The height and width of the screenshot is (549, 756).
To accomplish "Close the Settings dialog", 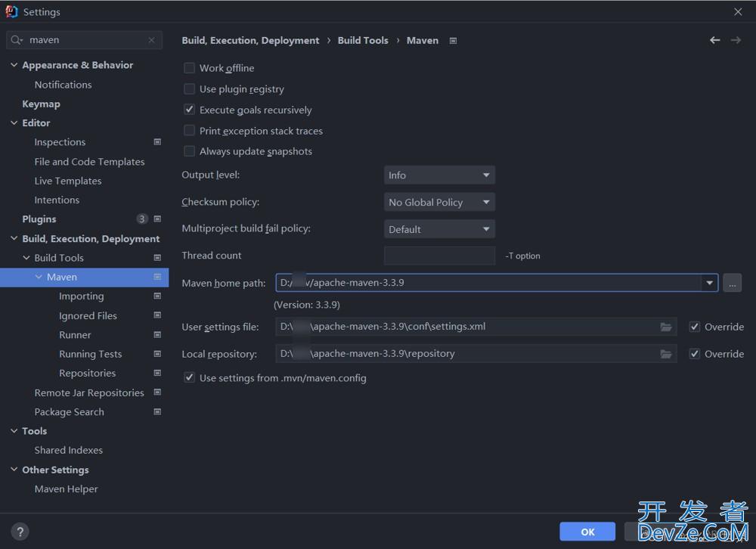I will (738, 11).
